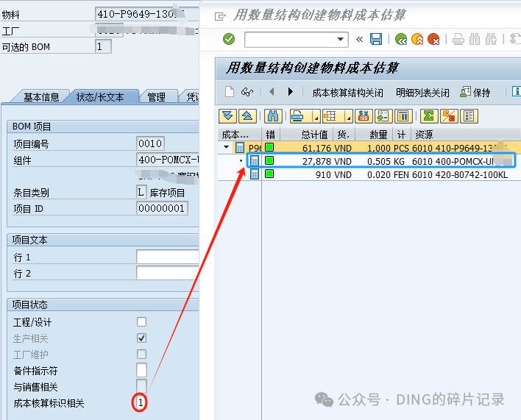Image resolution: width=521 pixels, height=420 pixels.
Task: Expand all nodes in cost structure
Action: [x=227, y=116]
